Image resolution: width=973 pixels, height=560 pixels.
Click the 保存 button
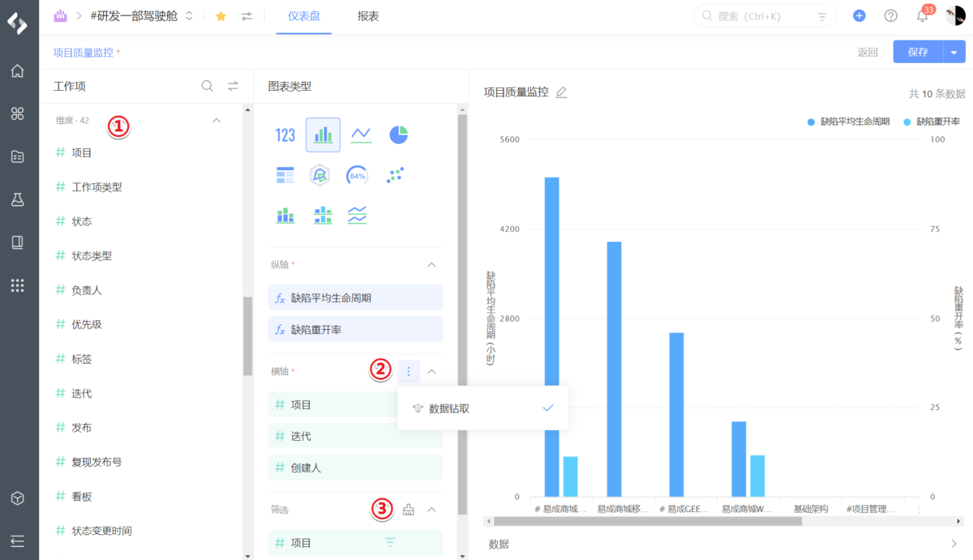click(918, 52)
